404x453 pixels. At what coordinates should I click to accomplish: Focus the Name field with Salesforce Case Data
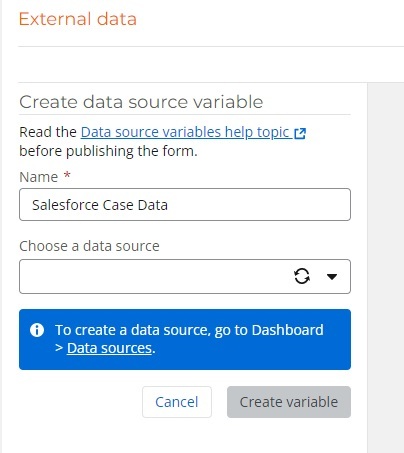click(185, 204)
